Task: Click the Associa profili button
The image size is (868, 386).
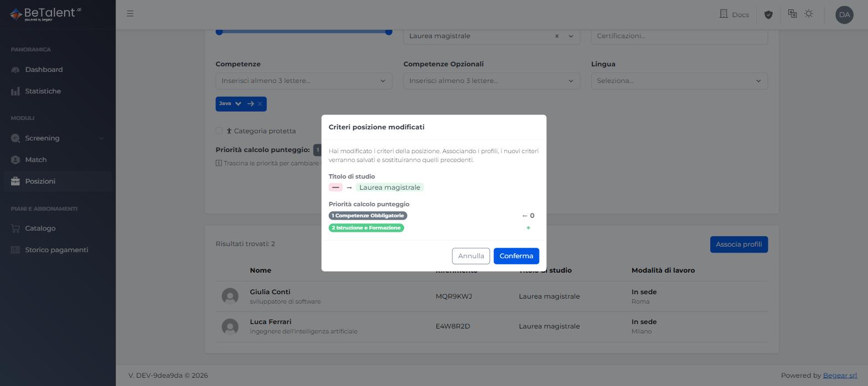Action: pyautogui.click(x=738, y=244)
